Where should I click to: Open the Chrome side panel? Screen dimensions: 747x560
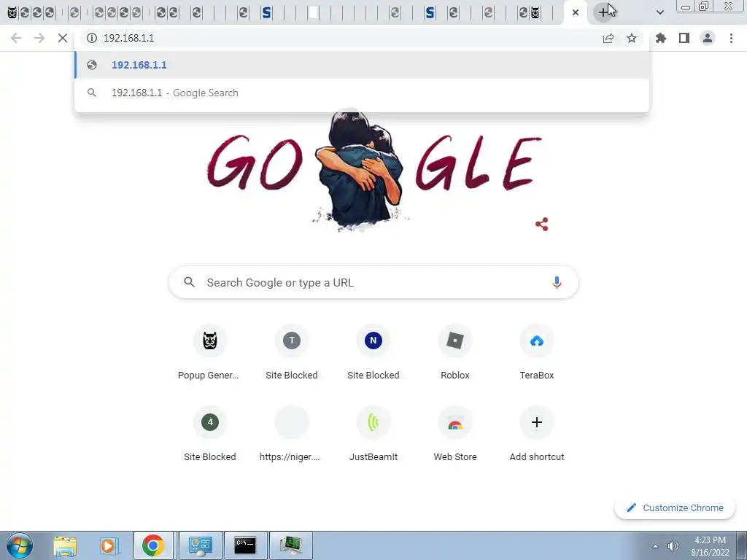(684, 38)
